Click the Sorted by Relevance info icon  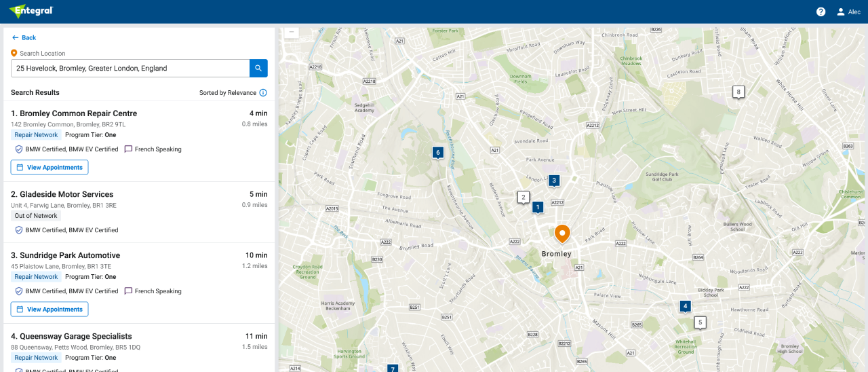coord(263,93)
